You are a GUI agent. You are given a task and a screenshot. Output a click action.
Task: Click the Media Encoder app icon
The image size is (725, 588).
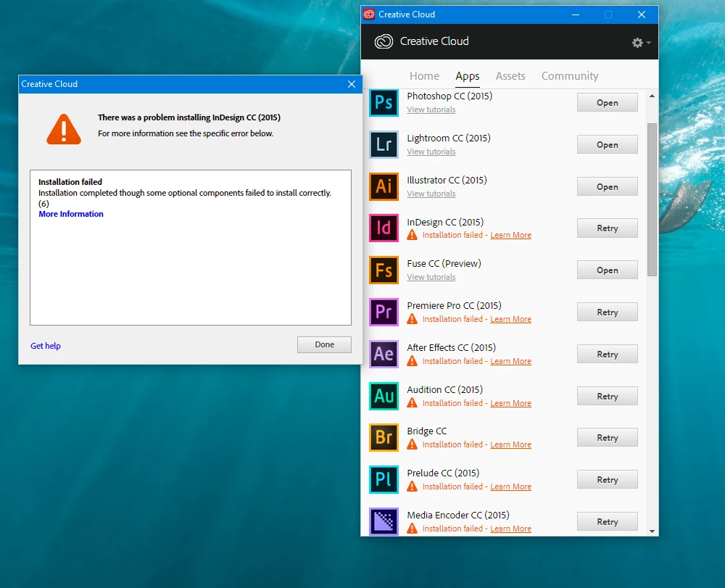[384, 521]
